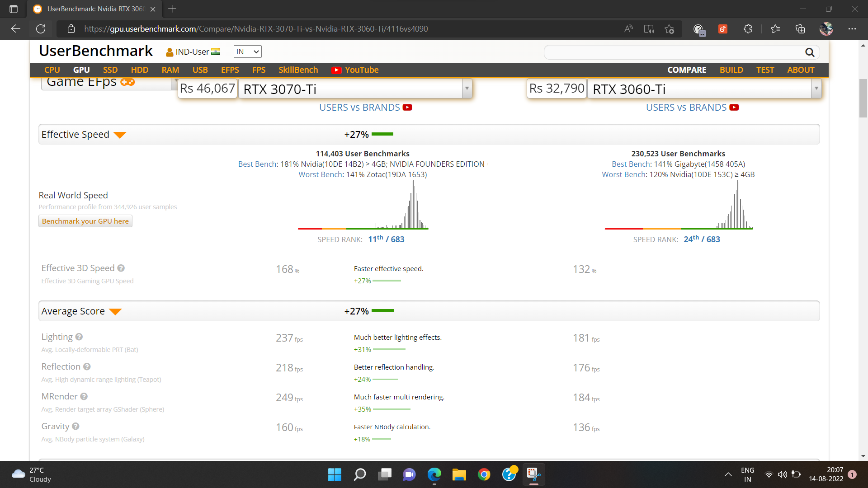Click help icon next to Gravity
This screenshot has height=488, width=868.
pos(75,427)
